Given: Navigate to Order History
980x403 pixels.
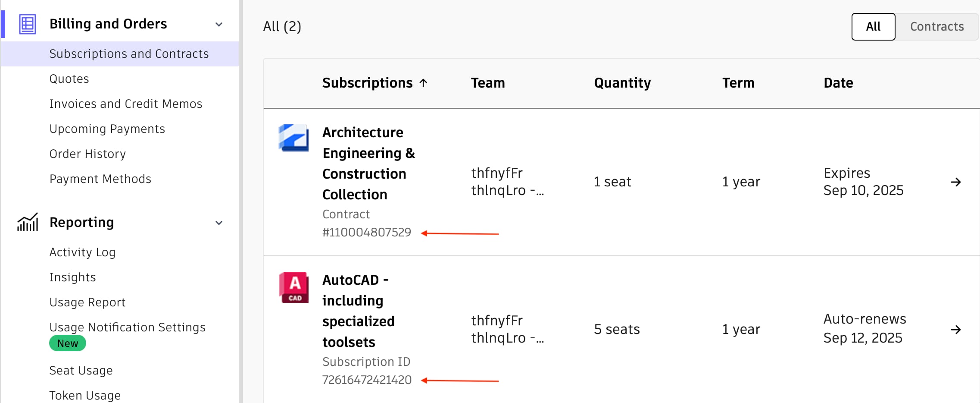Looking at the screenshot, I should point(87,154).
